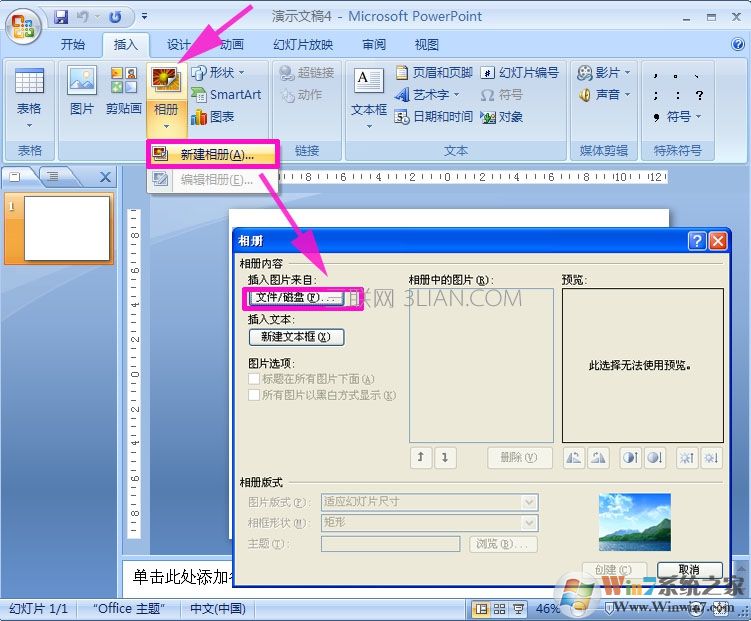Click the Office button orb
Image resolution: width=751 pixels, height=621 pixels.
(23, 26)
